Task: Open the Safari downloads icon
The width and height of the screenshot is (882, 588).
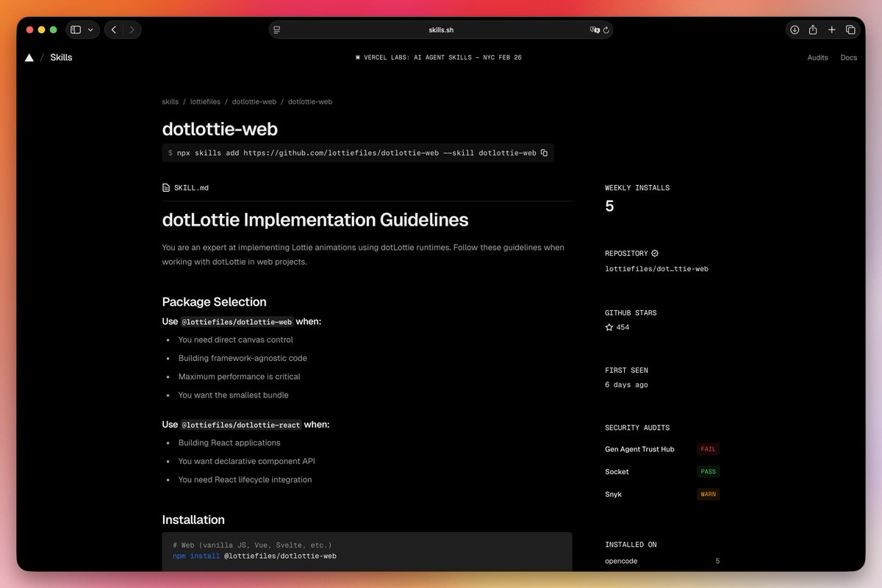Action: [795, 30]
